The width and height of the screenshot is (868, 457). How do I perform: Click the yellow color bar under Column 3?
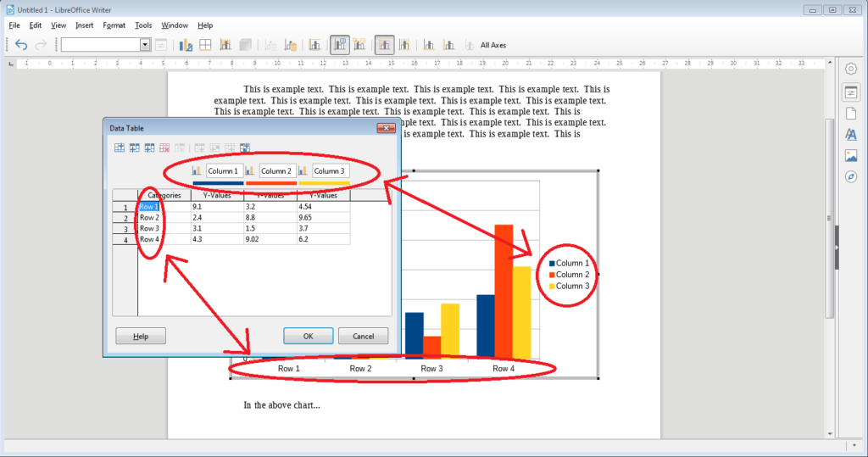pos(325,183)
